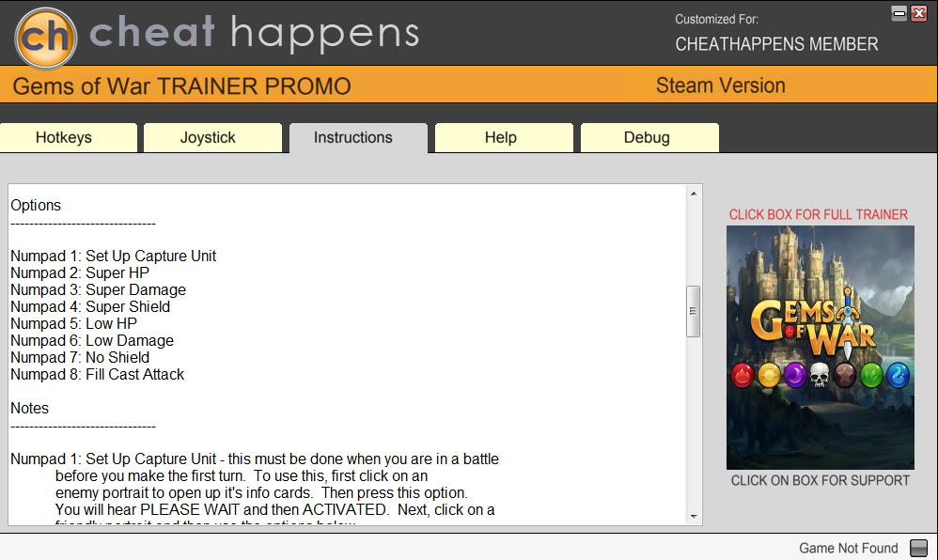Click the 'Game Not Found' status text
The height and width of the screenshot is (560, 938).
pyautogui.click(x=849, y=548)
